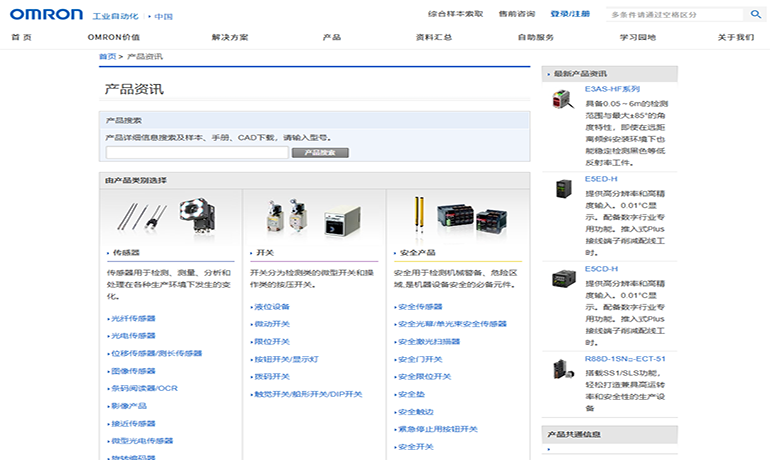Screen dimensions: 770x460
Task: Click the product model search input field
Action: pos(197,153)
